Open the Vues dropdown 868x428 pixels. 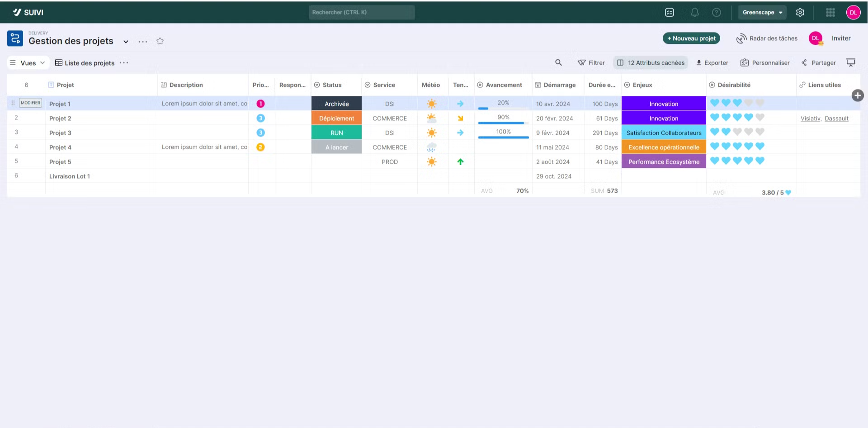pos(28,63)
